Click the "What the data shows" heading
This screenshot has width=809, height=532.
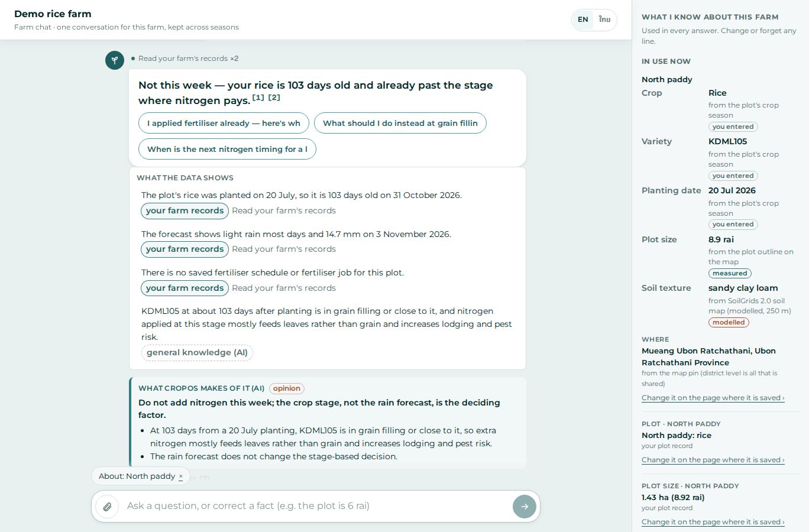pyautogui.click(x=185, y=178)
